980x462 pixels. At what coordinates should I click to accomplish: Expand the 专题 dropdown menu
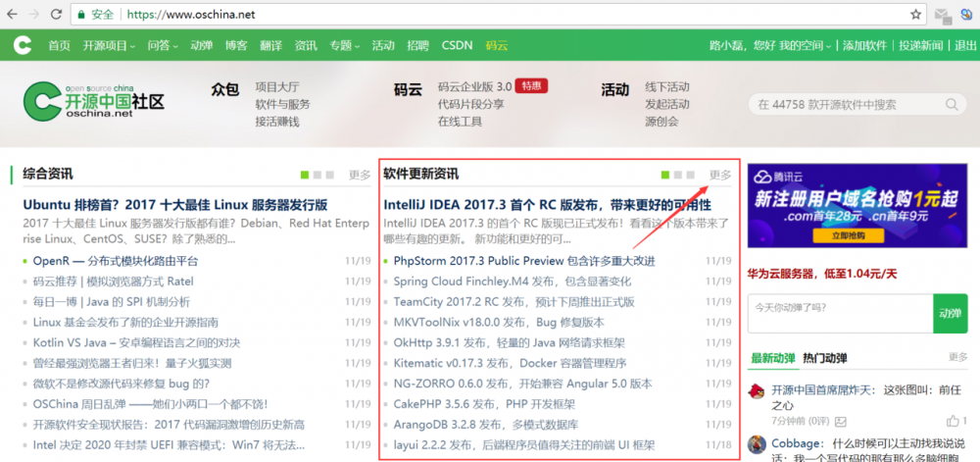coord(344,46)
